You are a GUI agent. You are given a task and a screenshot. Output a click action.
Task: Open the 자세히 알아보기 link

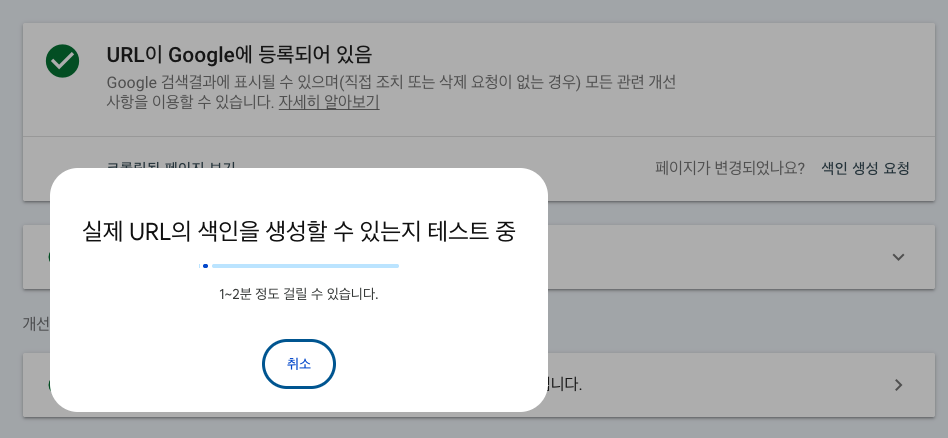[x=328, y=102]
